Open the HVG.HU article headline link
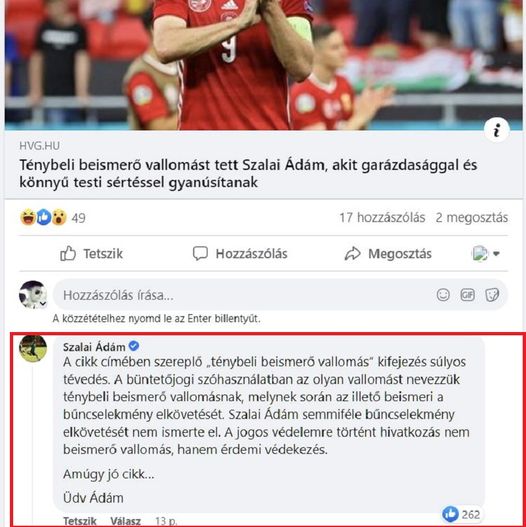 (248, 173)
